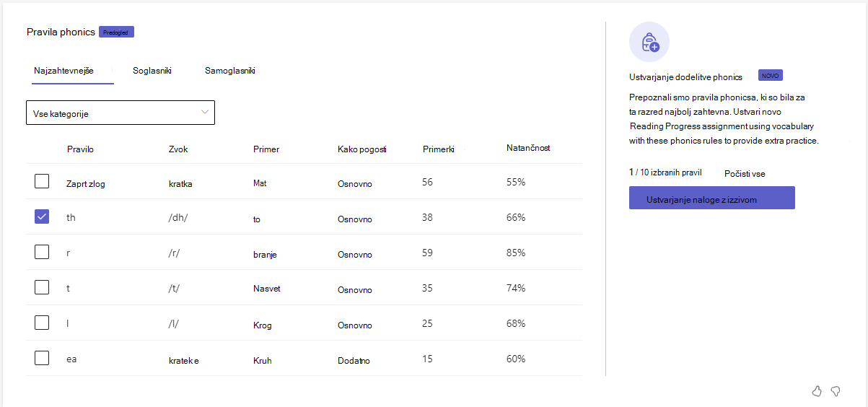The width and height of the screenshot is (868, 407).
Task: Click the Predogled badge beside Pravila phonics
Action: (117, 32)
